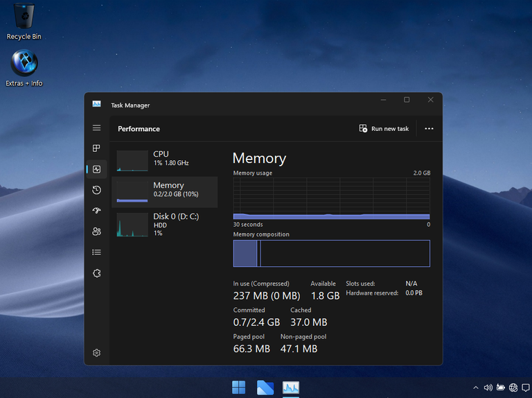This screenshot has width=532, height=398.
Task: Go to Startup apps page
Action: pyautogui.click(x=97, y=211)
